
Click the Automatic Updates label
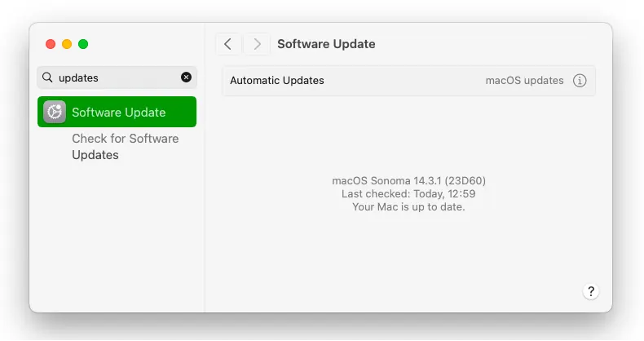coord(277,81)
